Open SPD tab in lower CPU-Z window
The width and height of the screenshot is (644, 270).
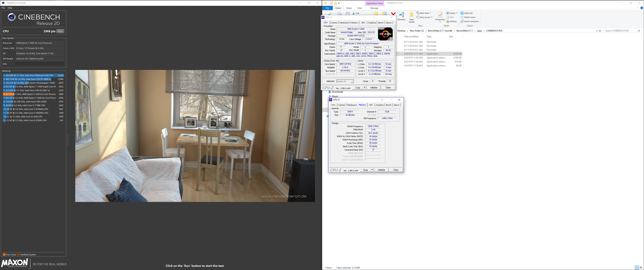371,105
